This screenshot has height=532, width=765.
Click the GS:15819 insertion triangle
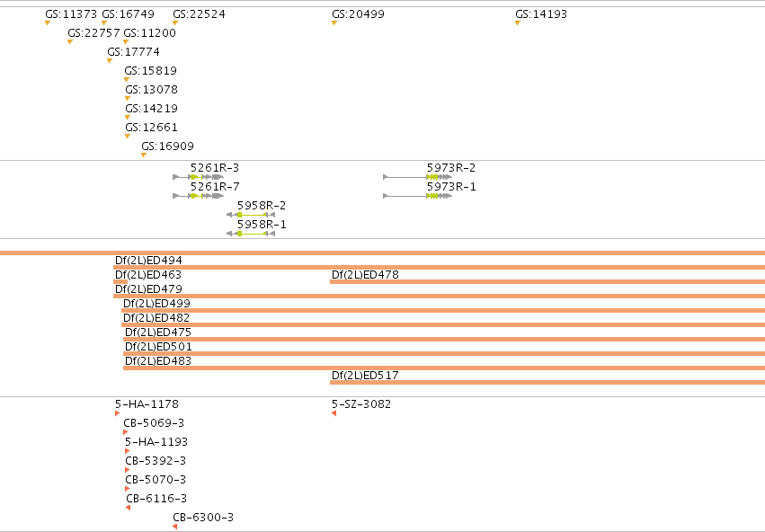pos(127,79)
